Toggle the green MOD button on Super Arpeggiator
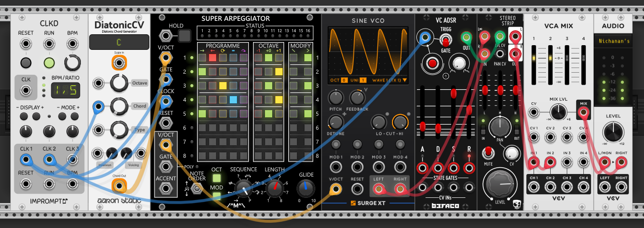644x228 pixels. pos(217,196)
